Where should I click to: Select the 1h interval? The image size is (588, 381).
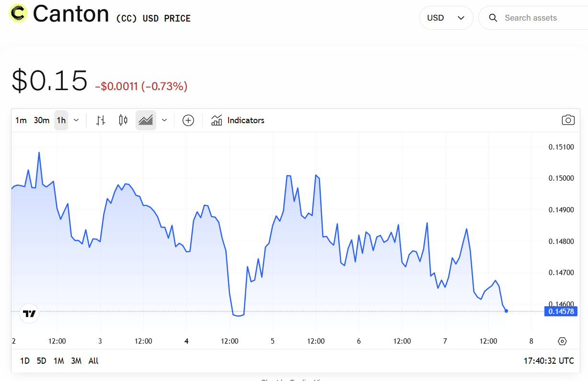point(61,120)
